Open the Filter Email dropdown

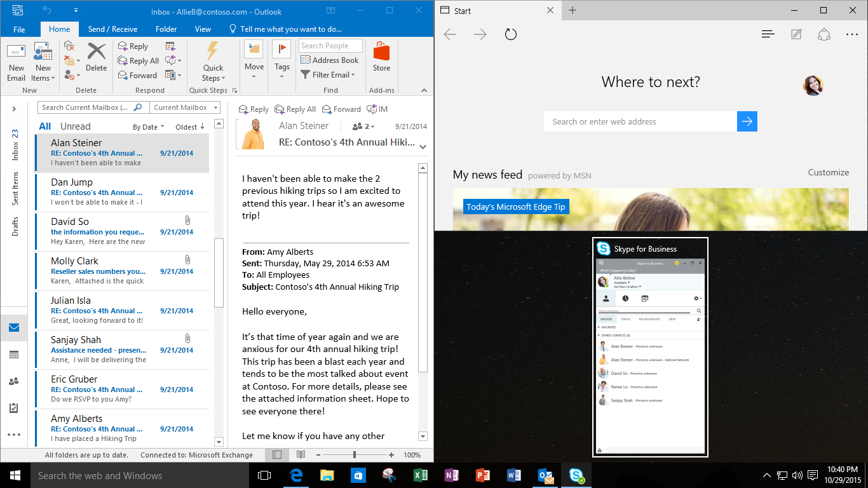click(x=328, y=75)
